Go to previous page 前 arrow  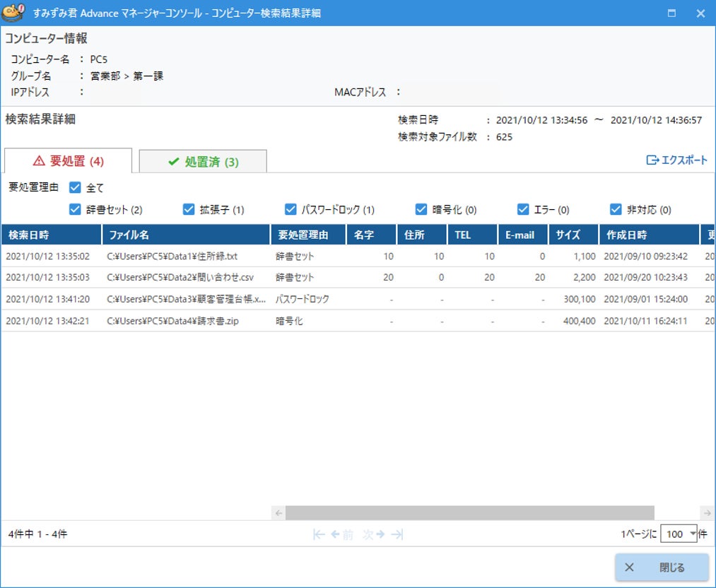tap(342, 534)
